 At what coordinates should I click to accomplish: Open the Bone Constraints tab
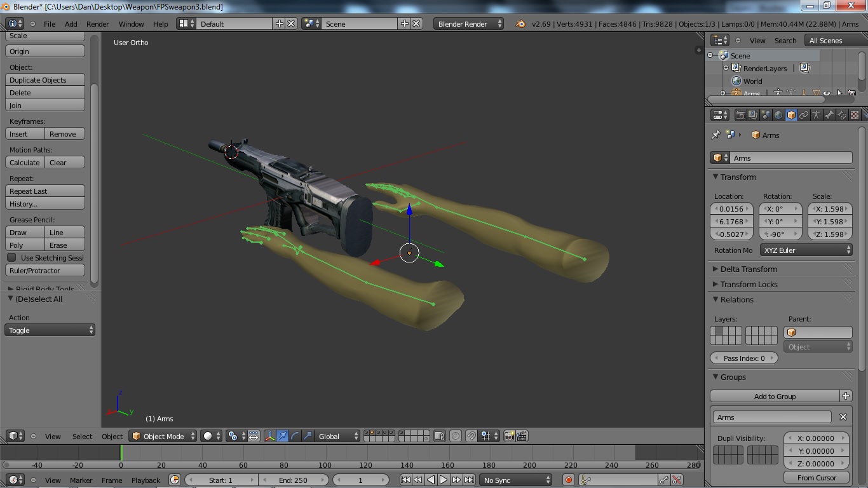842,115
